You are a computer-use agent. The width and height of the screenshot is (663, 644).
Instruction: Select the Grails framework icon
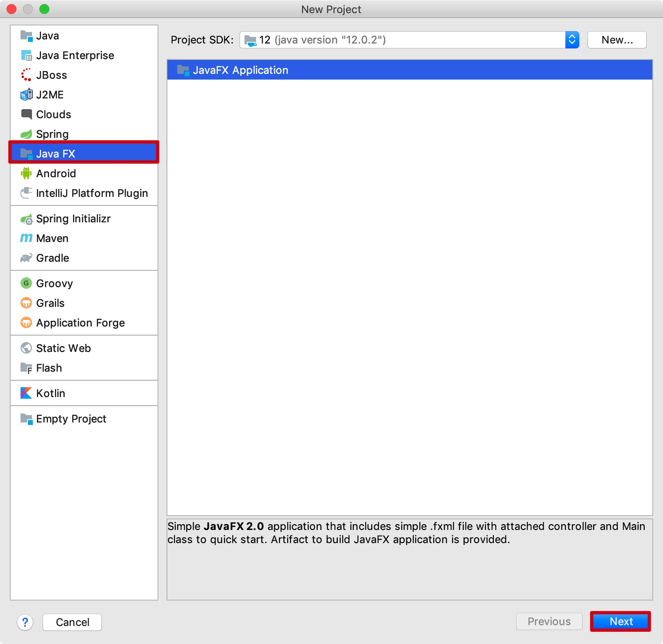(50, 303)
